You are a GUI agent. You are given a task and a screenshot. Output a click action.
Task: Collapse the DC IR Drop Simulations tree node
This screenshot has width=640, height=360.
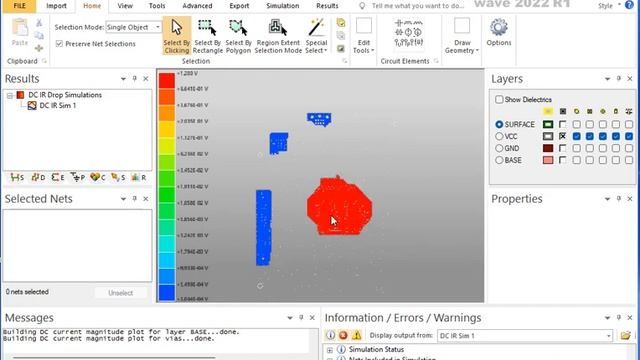coord(10,96)
